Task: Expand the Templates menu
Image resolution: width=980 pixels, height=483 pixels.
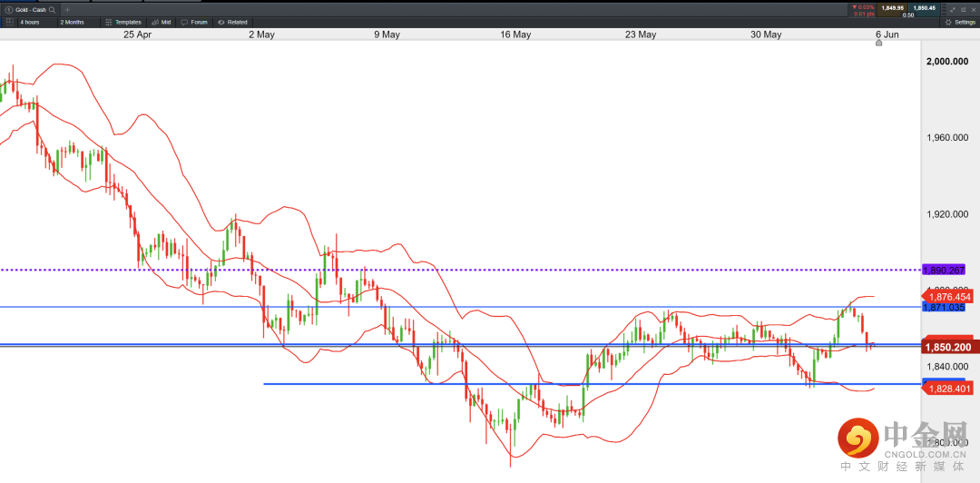Action: [x=122, y=21]
